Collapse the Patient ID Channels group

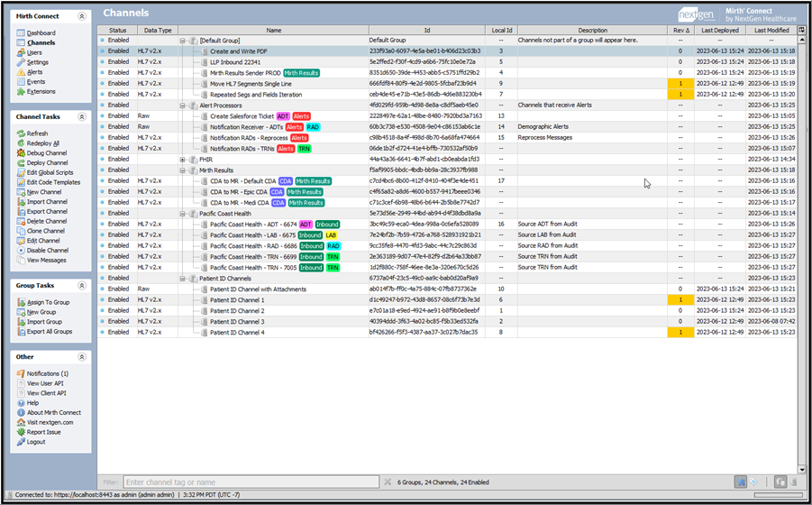[x=182, y=279]
